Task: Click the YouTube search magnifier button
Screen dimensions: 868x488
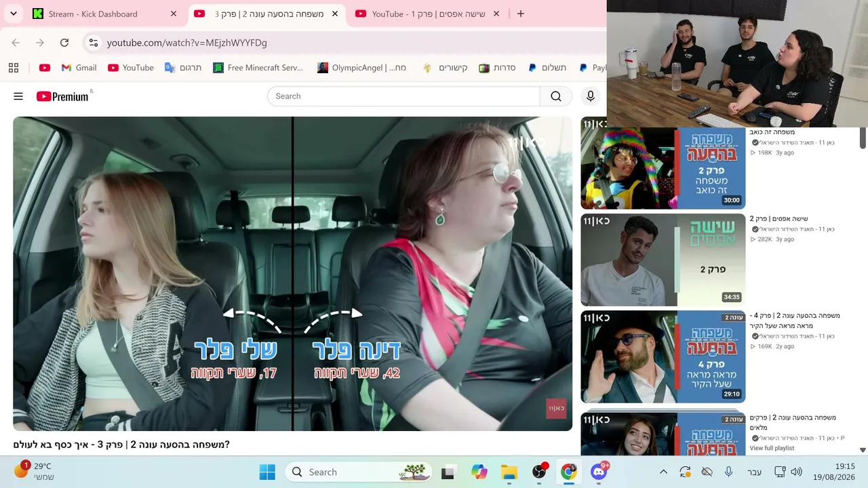Action: coord(556,96)
